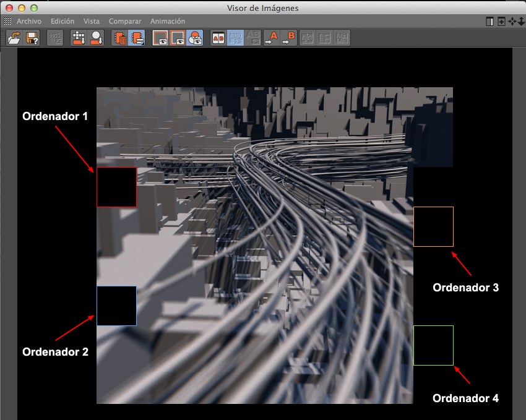526x420 pixels.
Task: Click the Set as A arrow icon
Action: (x=272, y=38)
